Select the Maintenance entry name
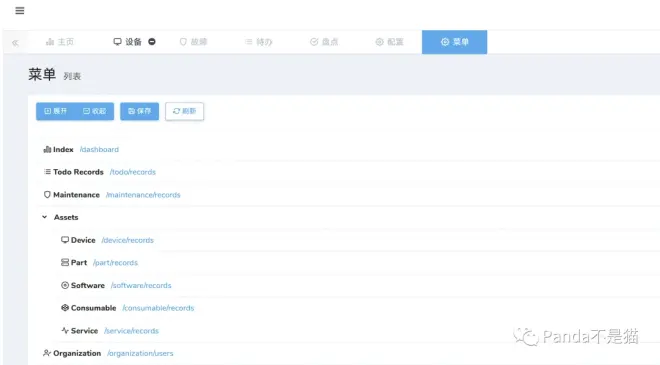Image resolution: width=660 pixels, height=365 pixels. (76, 194)
